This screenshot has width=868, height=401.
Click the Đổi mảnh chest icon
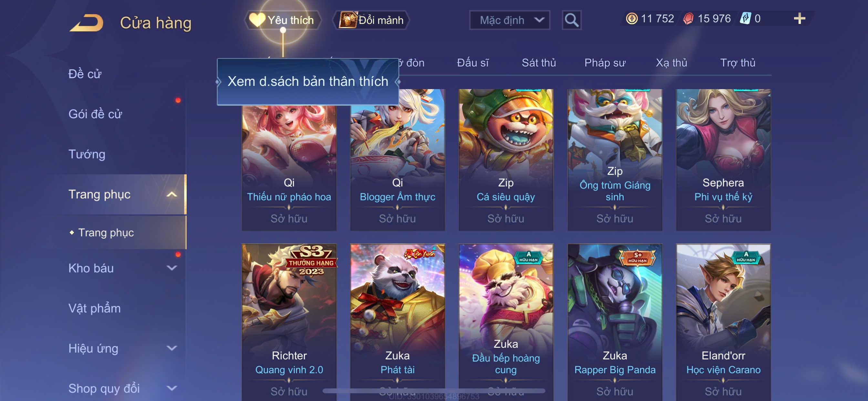tap(347, 20)
